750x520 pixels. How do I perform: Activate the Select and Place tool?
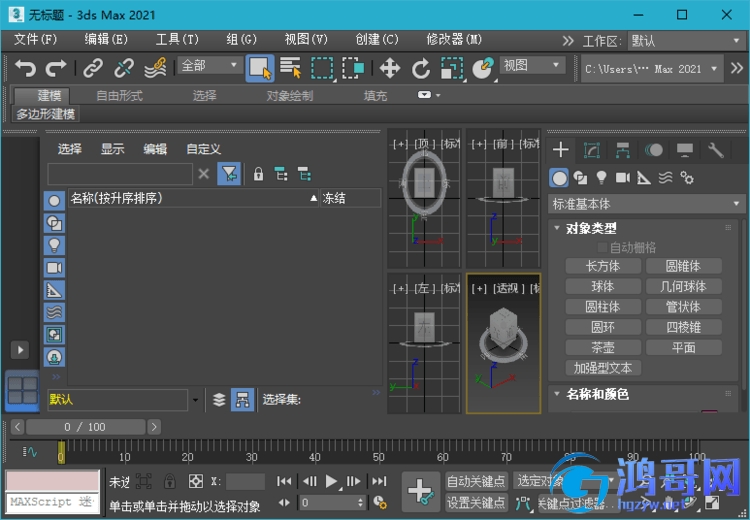coord(483,68)
